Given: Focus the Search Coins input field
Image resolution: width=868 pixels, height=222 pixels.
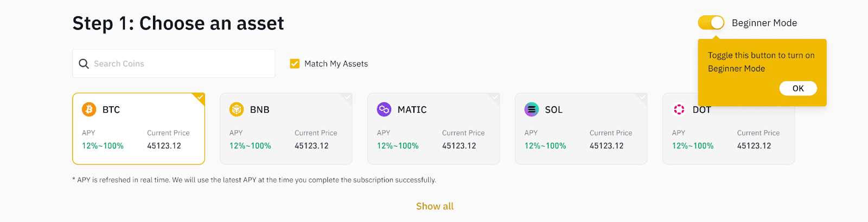Looking at the screenshot, I should point(174,64).
